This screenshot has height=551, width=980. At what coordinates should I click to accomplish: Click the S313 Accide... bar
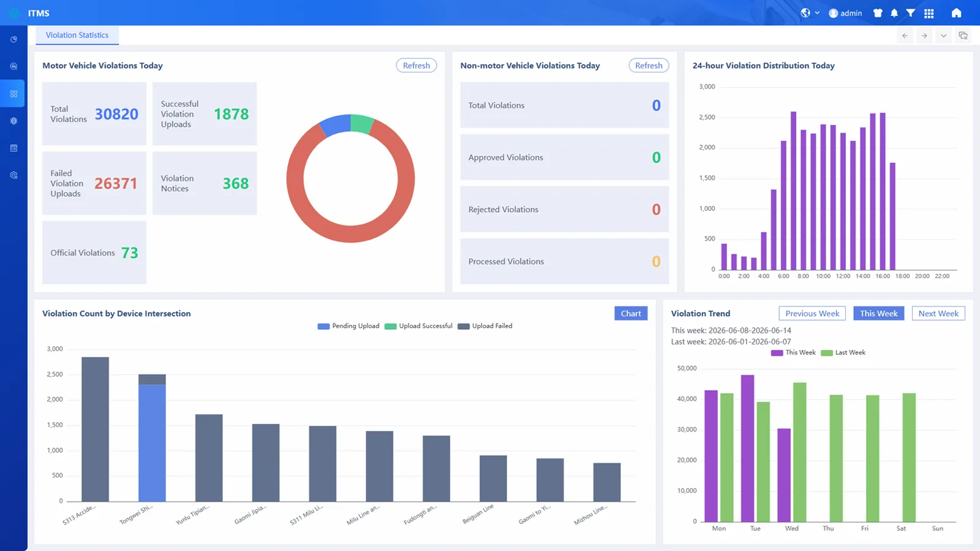[95, 429]
